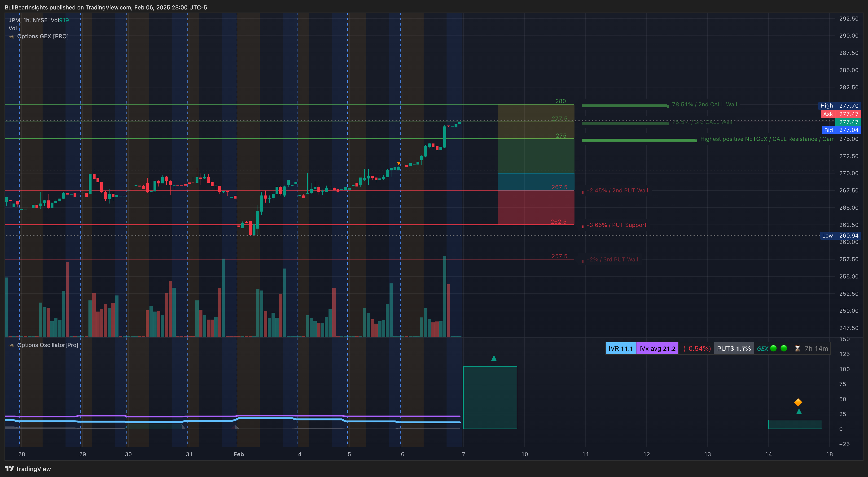Click the '14' date axis label
This screenshot has width=868, height=477.
coord(769,455)
